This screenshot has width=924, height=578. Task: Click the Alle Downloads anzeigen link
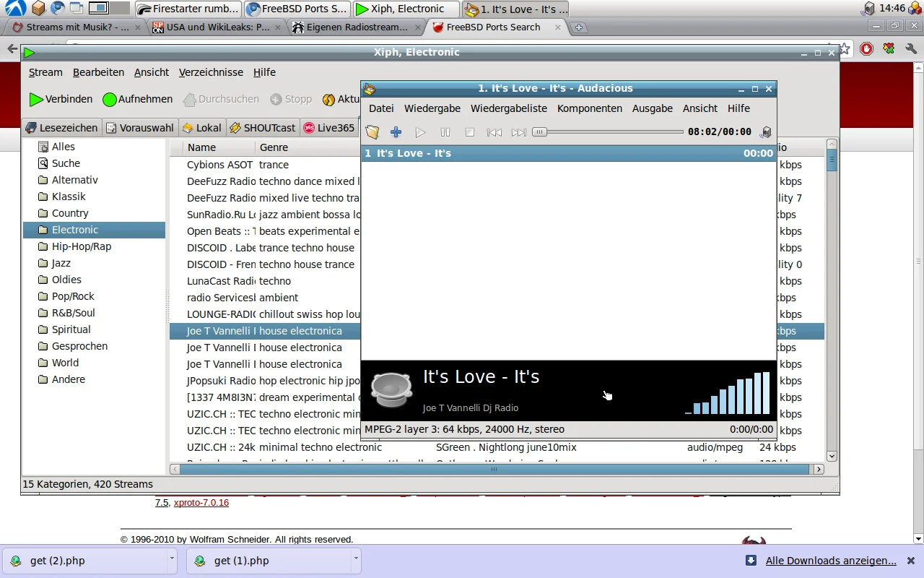point(831,561)
